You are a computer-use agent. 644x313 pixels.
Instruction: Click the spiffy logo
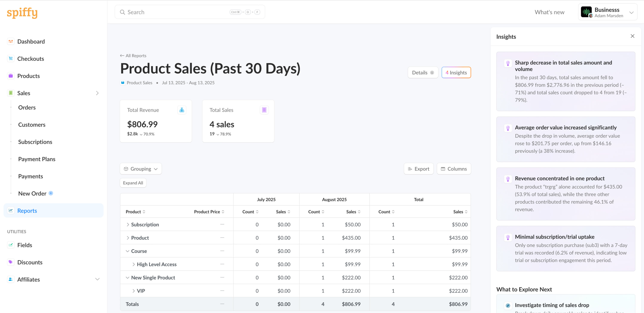22,12
